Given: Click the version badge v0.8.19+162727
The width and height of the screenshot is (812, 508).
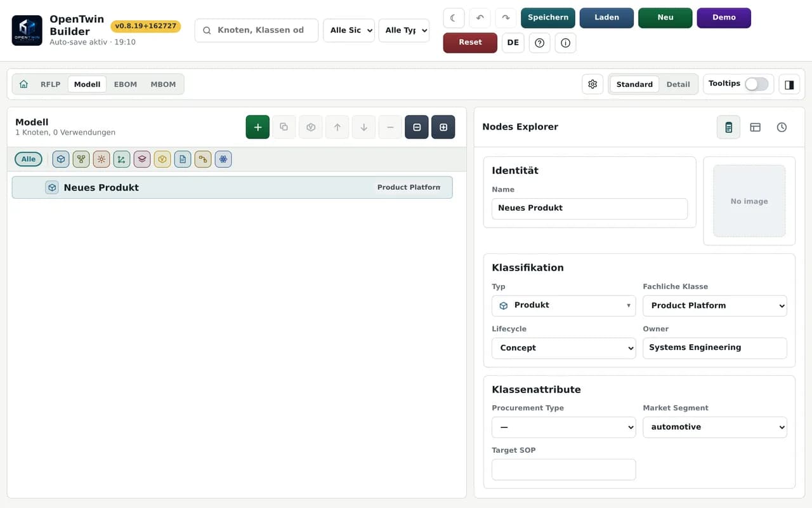Looking at the screenshot, I should [146, 26].
